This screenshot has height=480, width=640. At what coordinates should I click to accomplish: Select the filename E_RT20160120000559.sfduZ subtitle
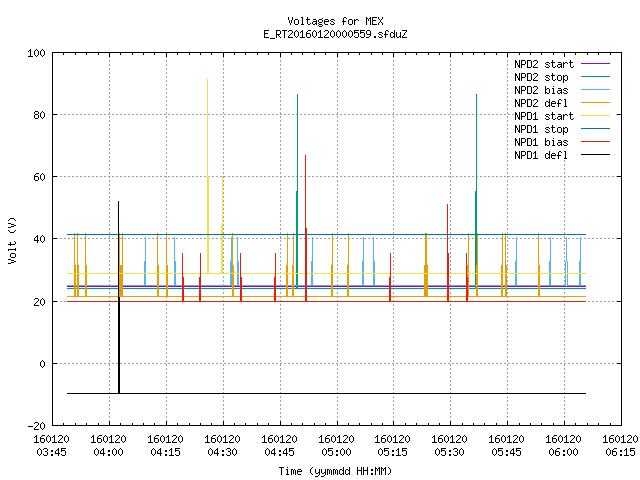tap(335, 34)
